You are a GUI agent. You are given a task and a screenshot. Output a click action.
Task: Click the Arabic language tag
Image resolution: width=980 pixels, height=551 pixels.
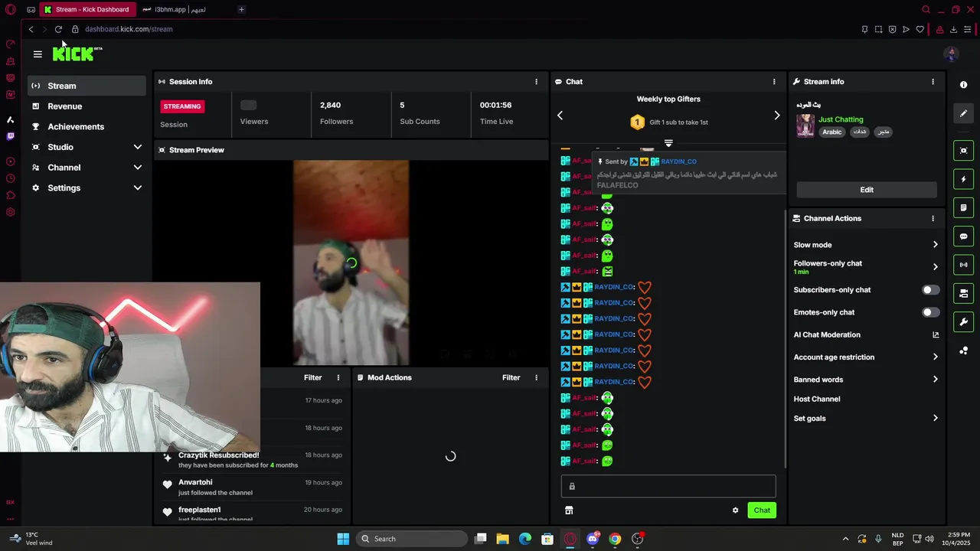[832, 132]
